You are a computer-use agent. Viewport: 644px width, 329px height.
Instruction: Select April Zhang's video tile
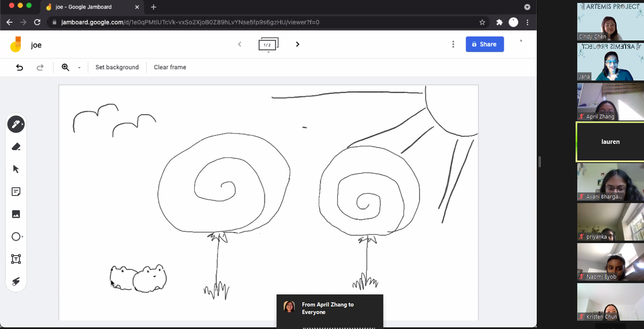click(611, 101)
